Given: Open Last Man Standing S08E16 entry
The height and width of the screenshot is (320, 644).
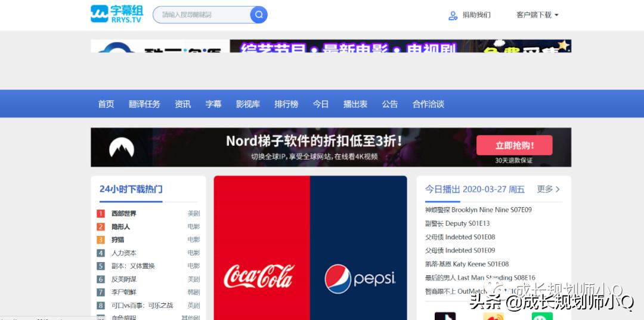Looking at the screenshot, I should pyautogui.click(x=480, y=278).
